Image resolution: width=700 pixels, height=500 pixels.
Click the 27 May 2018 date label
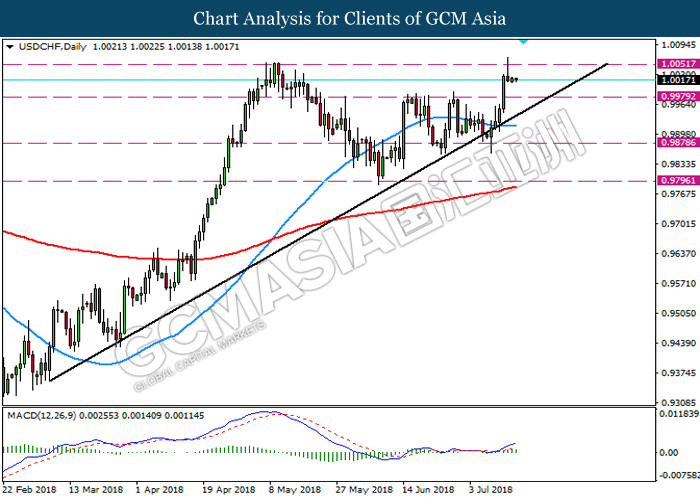[364, 490]
